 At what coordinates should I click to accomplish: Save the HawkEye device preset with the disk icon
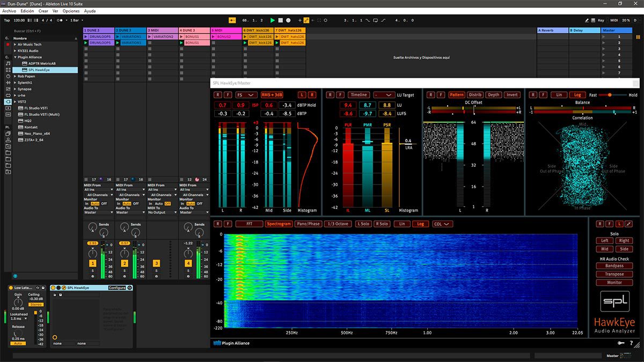(x=60, y=294)
